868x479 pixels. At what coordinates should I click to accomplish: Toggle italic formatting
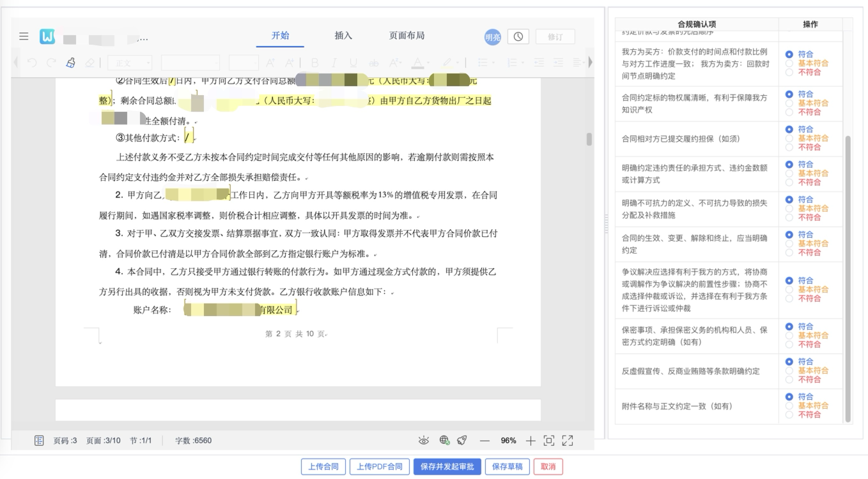[334, 63]
